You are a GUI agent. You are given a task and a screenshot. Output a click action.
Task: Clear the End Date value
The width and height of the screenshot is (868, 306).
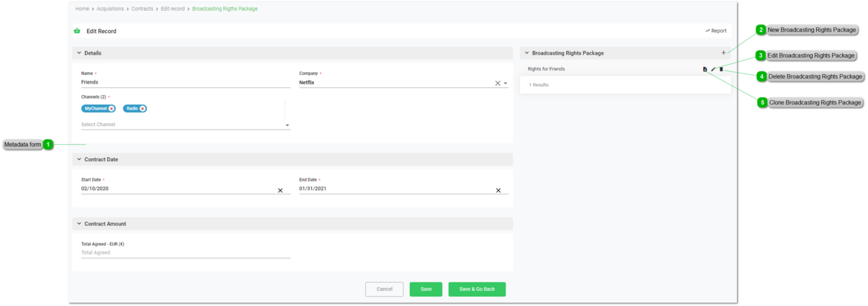[x=498, y=191]
